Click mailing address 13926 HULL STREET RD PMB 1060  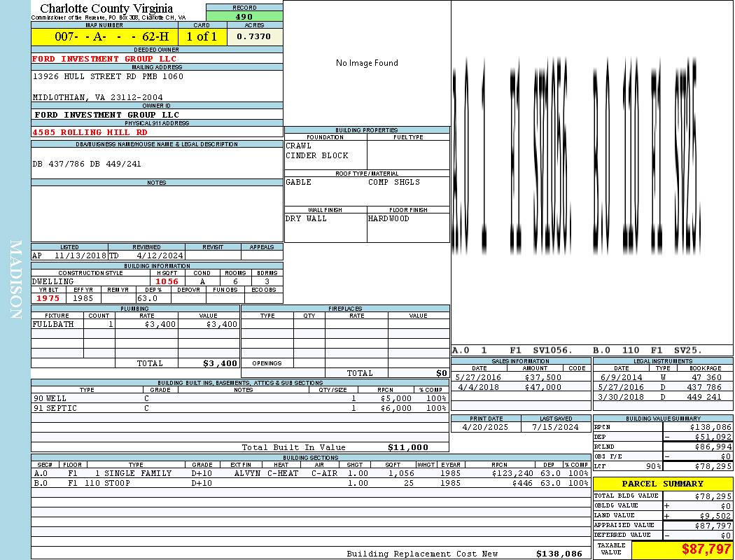point(108,76)
